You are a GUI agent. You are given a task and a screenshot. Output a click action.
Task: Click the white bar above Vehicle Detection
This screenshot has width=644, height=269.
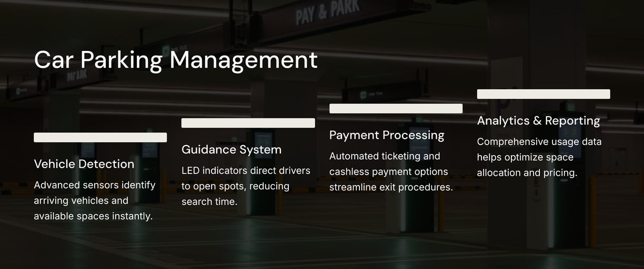click(100, 137)
